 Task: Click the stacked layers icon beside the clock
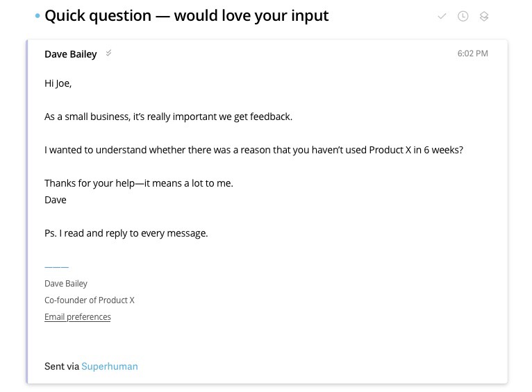tap(484, 16)
